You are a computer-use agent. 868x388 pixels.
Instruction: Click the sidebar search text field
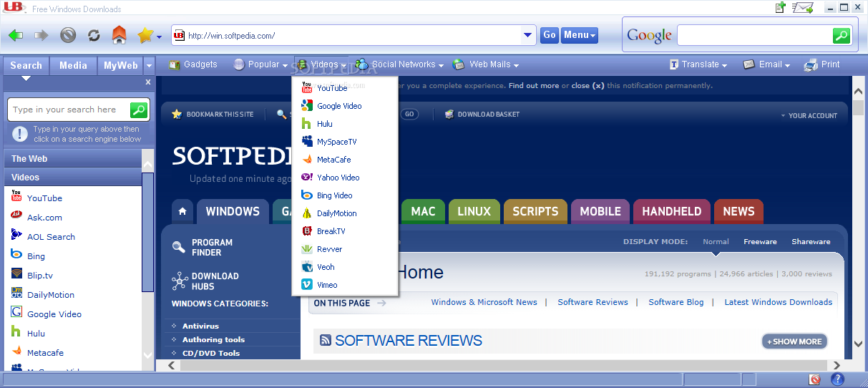click(69, 110)
